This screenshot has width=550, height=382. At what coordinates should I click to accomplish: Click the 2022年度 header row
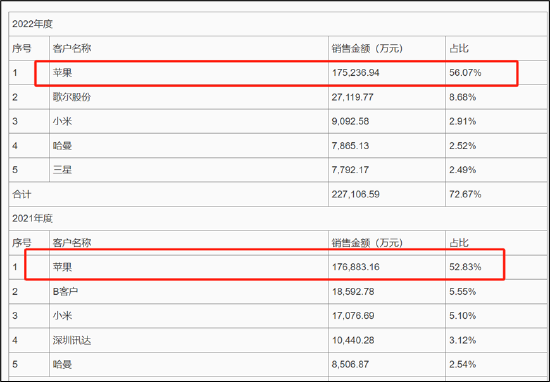tap(279, 24)
